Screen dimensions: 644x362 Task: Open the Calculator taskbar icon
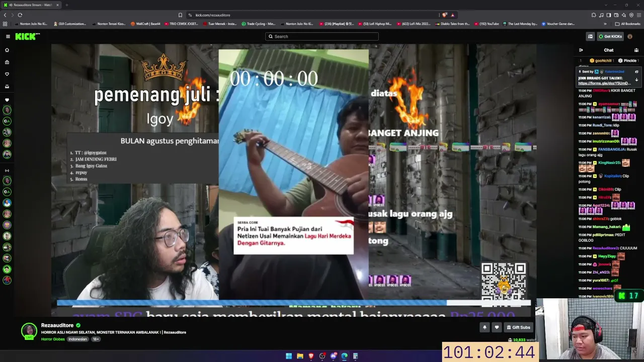pyautogui.click(x=355, y=356)
